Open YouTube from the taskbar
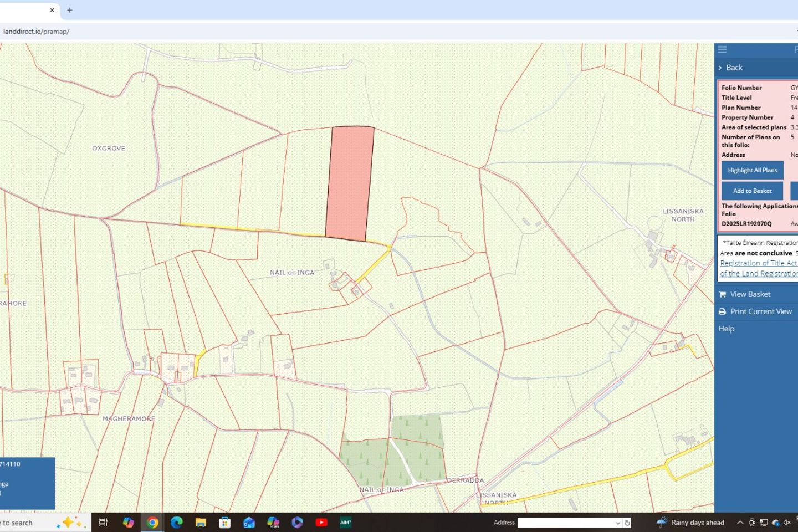Screen dimensions: 798x532 click(321, 522)
